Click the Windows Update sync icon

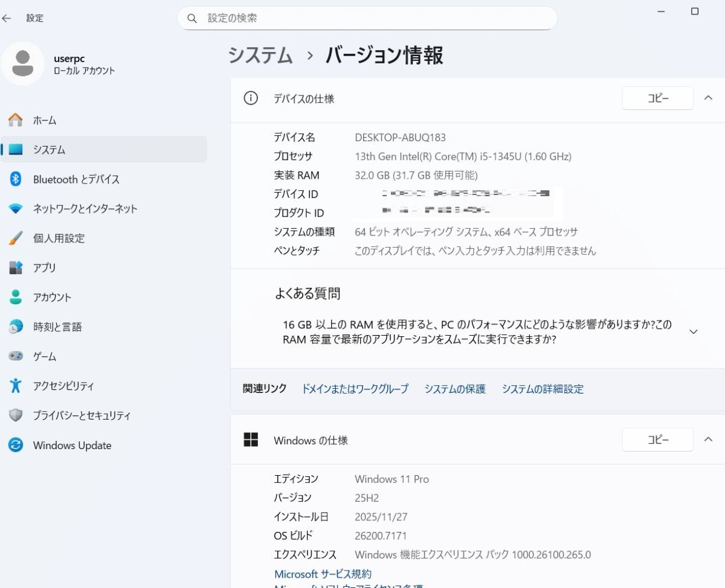tap(16, 446)
